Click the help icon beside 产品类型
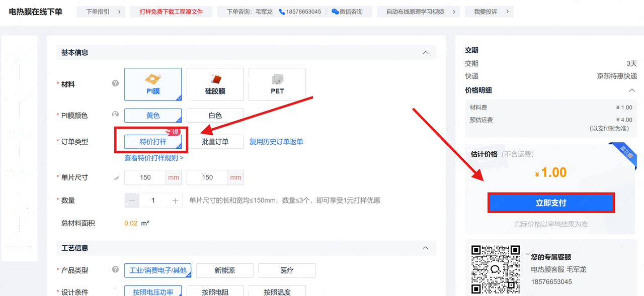The width and height of the screenshot is (644, 296). click(115, 270)
